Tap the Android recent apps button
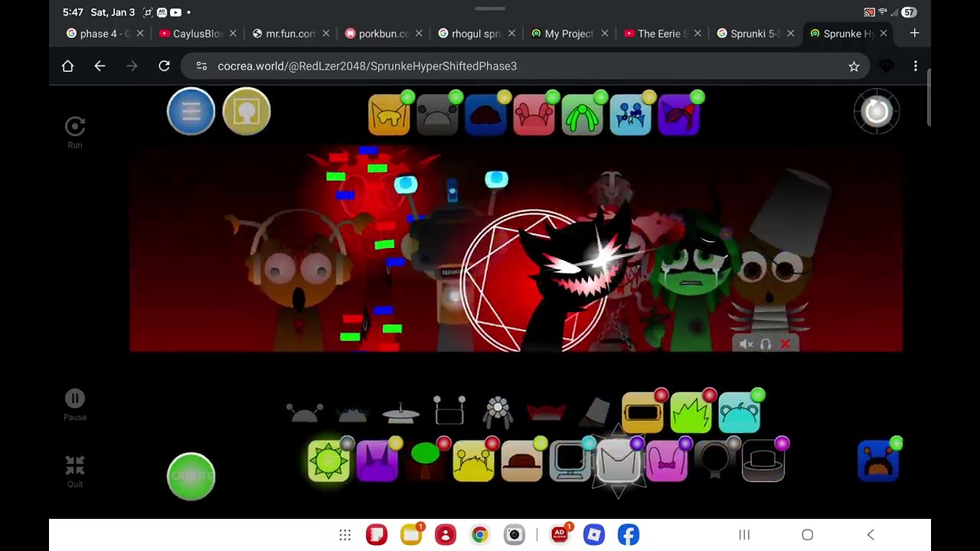Screen dimensions: 980x551 pyautogui.click(x=744, y=535)
